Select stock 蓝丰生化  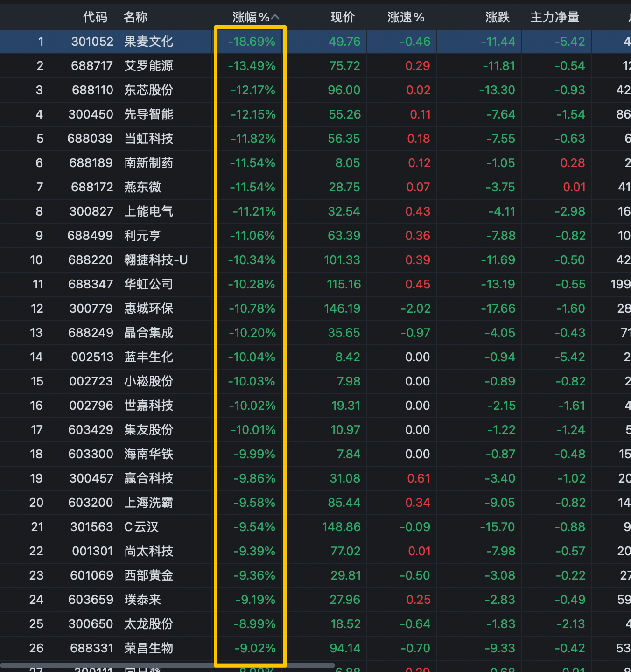(x=148, y=357)
